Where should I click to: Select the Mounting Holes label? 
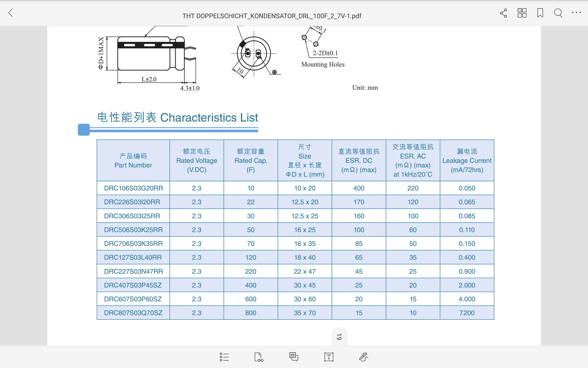coord(323,64)
